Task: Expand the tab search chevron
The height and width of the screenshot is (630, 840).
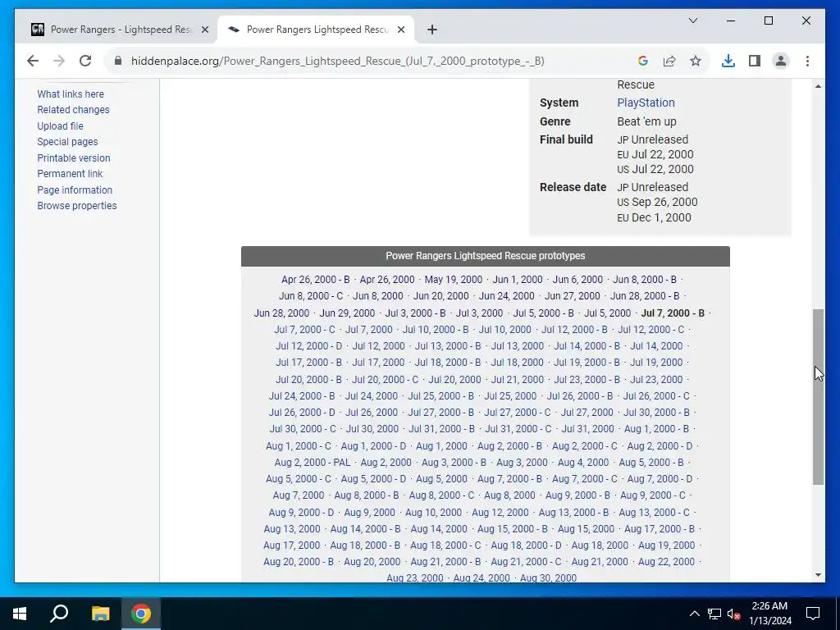Action: tap(692, 21)
